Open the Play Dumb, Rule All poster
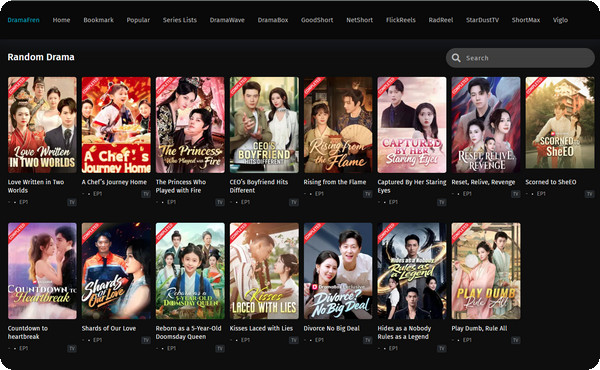This screenshot has height=370, width=600. tap(486, 271)
